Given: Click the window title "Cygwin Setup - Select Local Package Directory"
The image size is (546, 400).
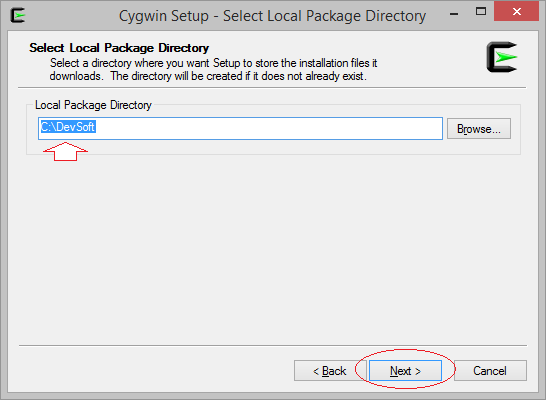Looking at the screenshot, I should pyautogui.click(x=272, y=16).
